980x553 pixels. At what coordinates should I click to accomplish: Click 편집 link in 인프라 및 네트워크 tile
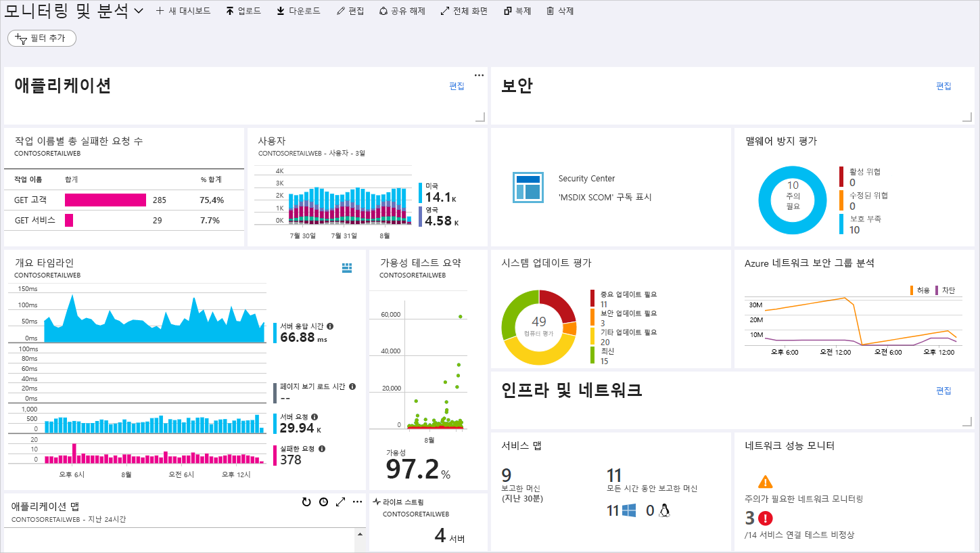pos(943,391)
